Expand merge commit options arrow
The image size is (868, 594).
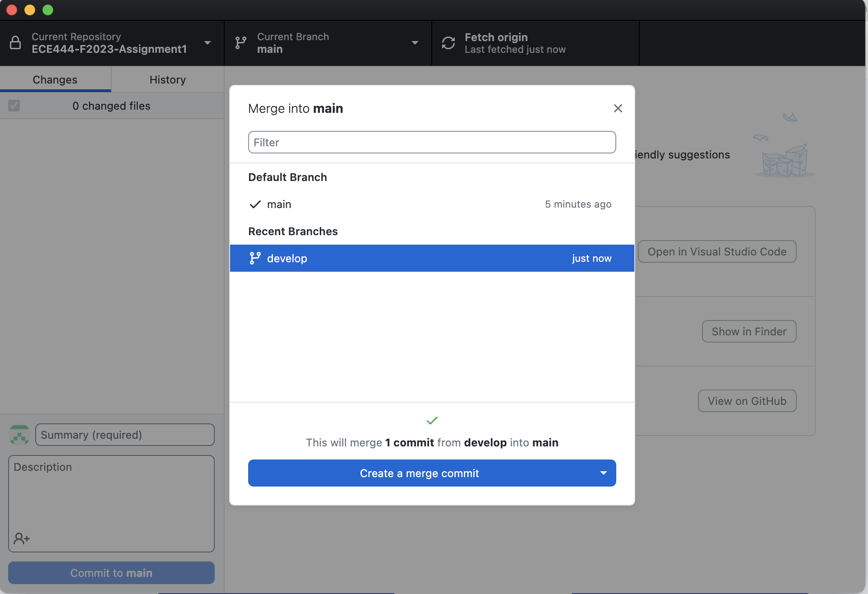click(x=603, y=473)
